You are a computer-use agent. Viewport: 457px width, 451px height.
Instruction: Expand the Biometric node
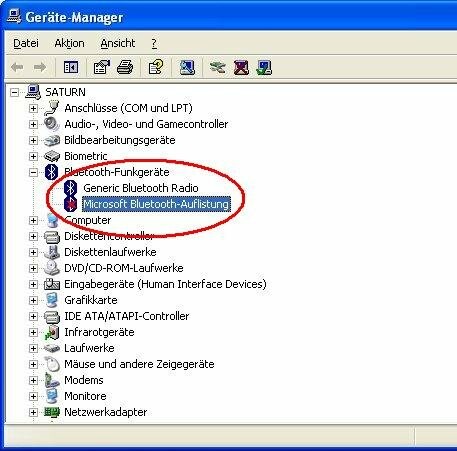pyautogui.click(x=33, y=156)
